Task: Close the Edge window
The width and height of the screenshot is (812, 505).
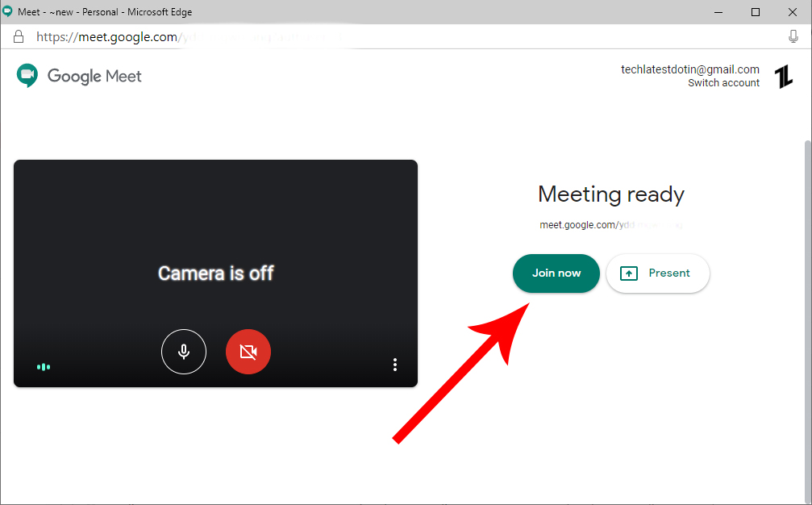Action: pyautogui.click(x=793, y=12)
